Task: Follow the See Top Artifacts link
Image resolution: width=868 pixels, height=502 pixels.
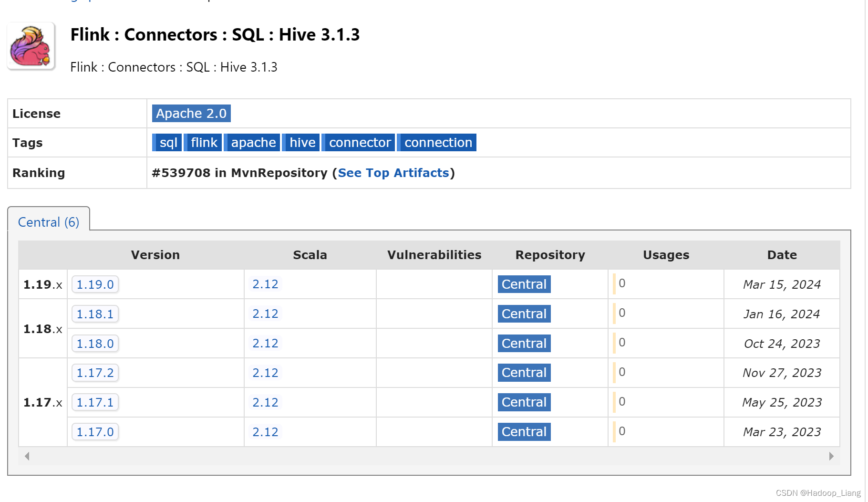Action: pyautogui.click(x=393, y=173)
